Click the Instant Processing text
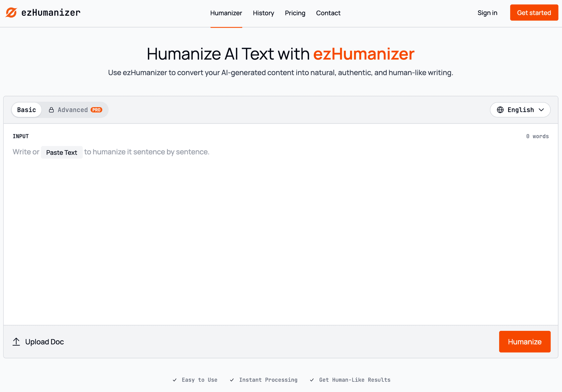The width and height of the screenshot is (562, 392). [268, 380]
